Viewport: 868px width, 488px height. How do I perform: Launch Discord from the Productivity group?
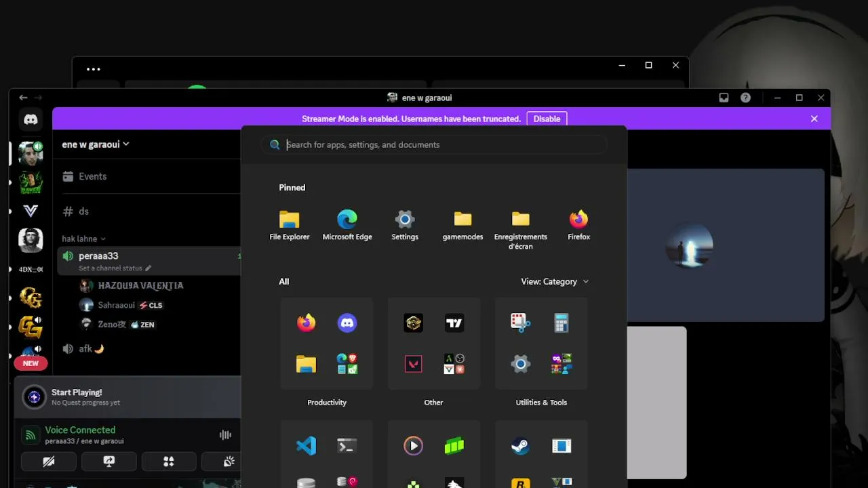click(x=347, y=323)
